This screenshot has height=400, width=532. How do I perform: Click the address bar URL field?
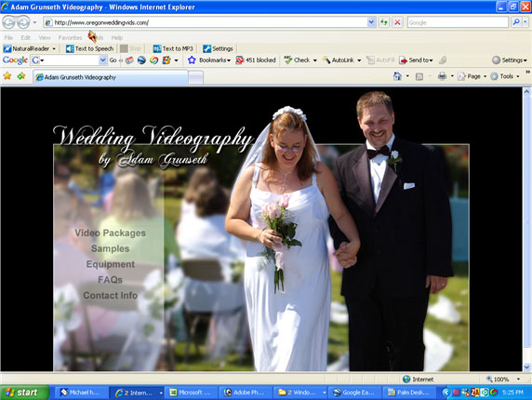[206, 22]
